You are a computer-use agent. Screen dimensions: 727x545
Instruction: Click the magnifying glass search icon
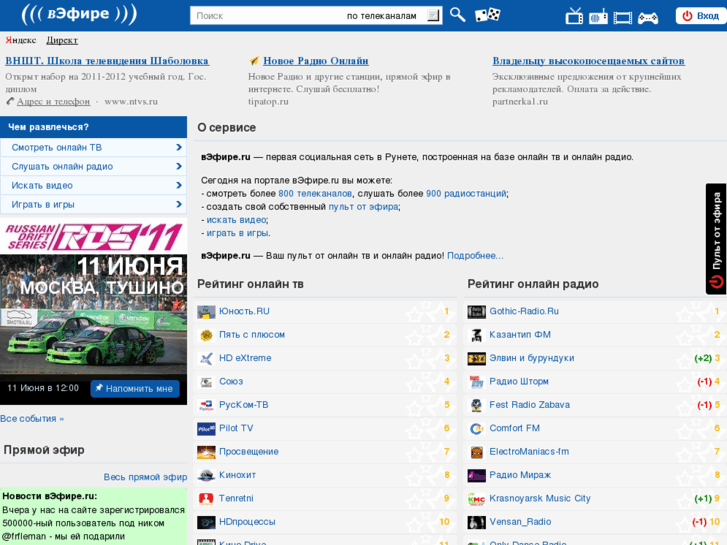pyautogui.click(x=457, y=15)
